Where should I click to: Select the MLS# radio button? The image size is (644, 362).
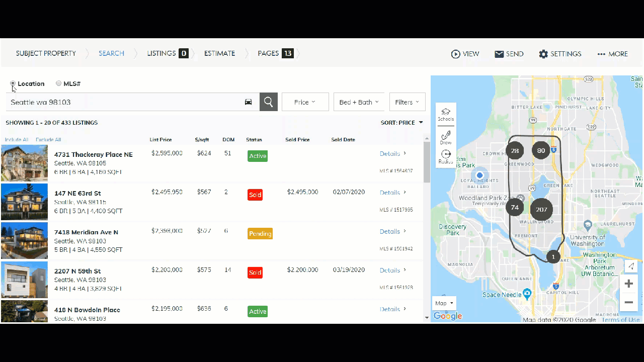pos(59,83)
